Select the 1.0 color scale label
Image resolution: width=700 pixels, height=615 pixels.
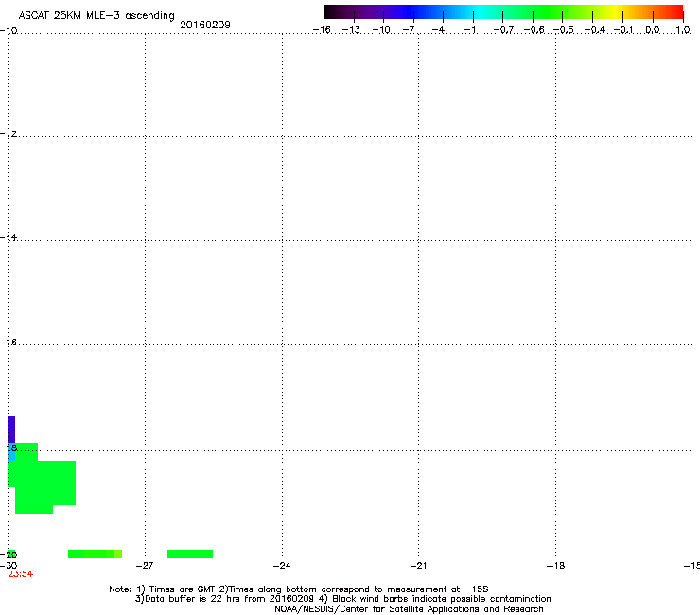coord(683,30)
